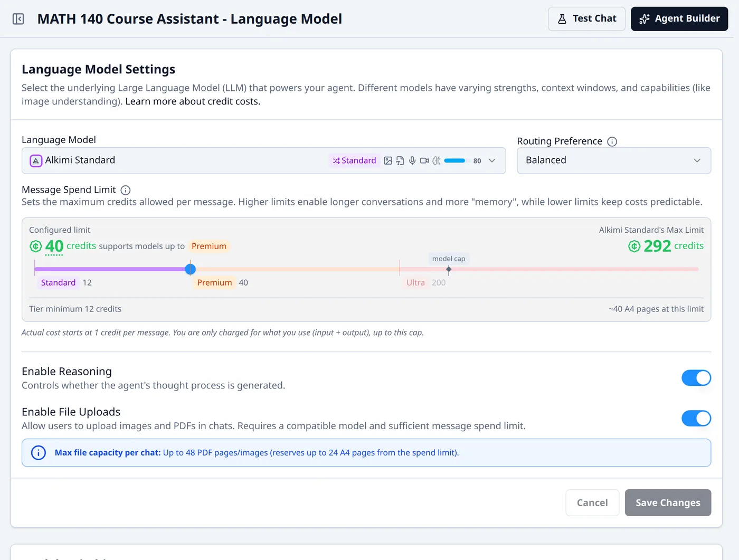Click the Premium badge after 'supports models up to'
739x560 pixels.
pyautogui.click(x=209, y=246)
